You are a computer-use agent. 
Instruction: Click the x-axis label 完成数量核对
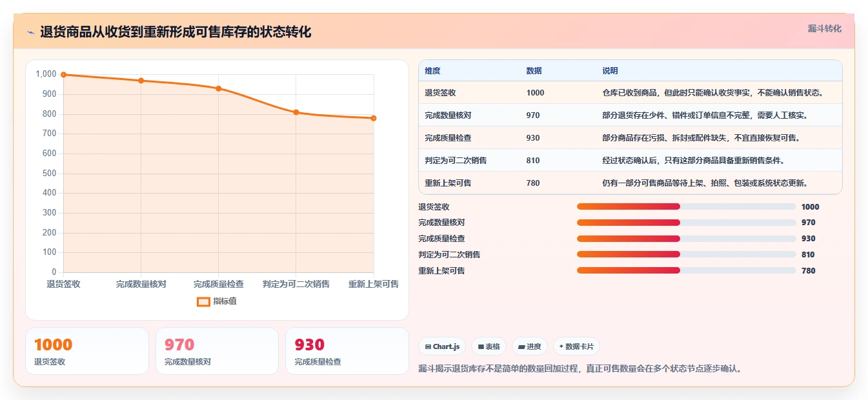point(141,284)
